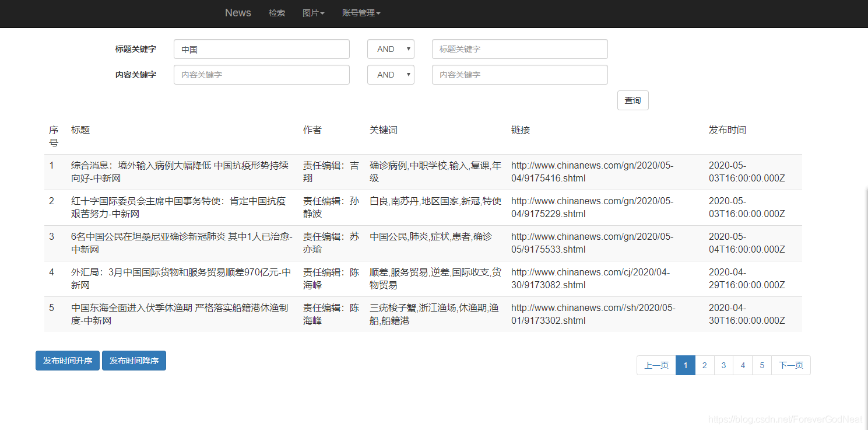Viewport: 868px width, 430px height.
Task: Click the URL ending 9175533.shtml
Action: point(592,243)
